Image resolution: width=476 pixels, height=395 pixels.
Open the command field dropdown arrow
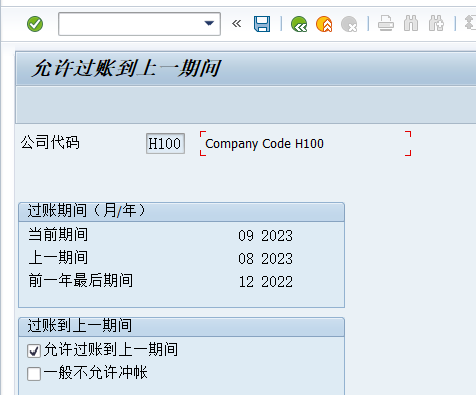[209, 24]
